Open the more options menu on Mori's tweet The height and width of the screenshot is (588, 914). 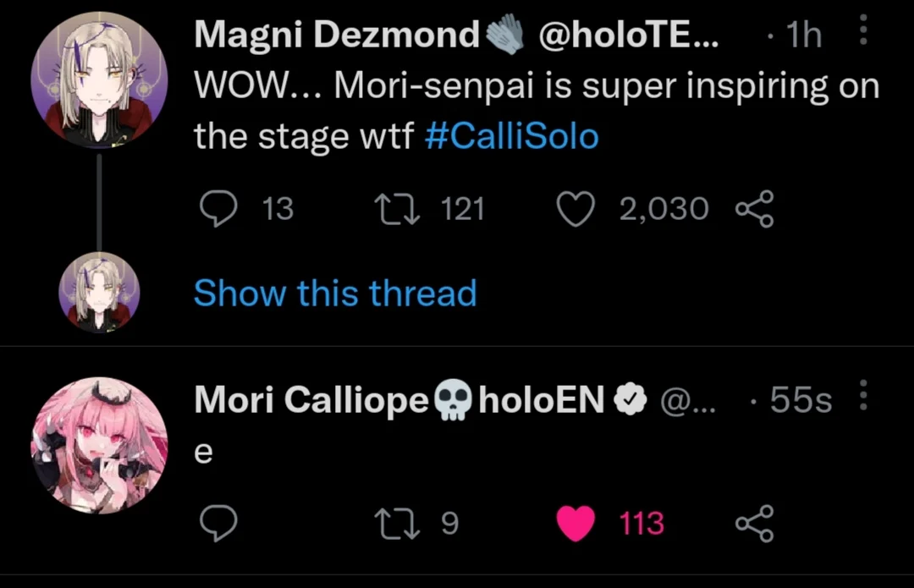(864, 395)
